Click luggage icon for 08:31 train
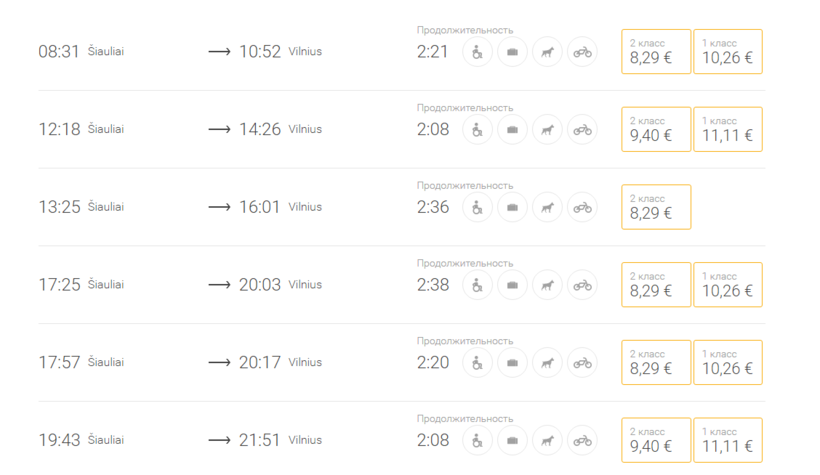 point(512,52)
